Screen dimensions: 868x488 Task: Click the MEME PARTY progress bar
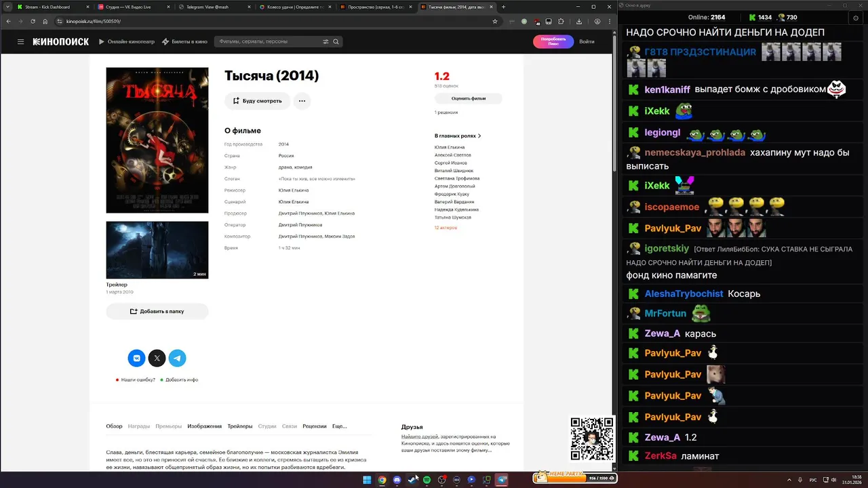(574, 477)
